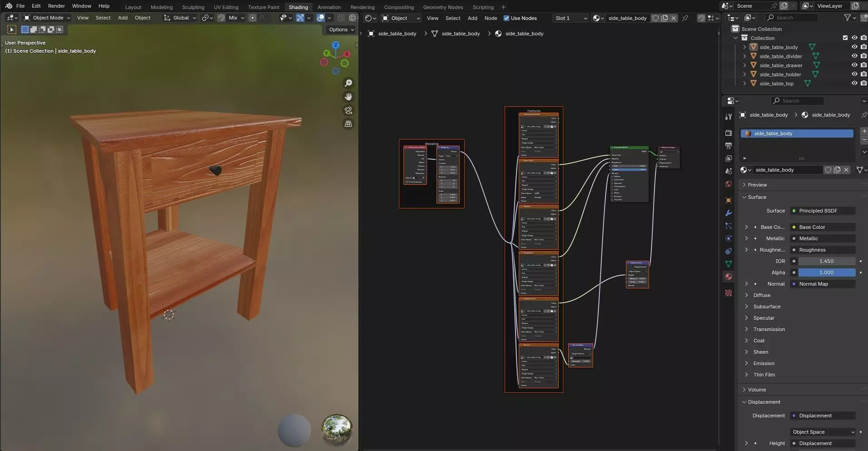Remove the selected material slot

click(x=864, y=140)
